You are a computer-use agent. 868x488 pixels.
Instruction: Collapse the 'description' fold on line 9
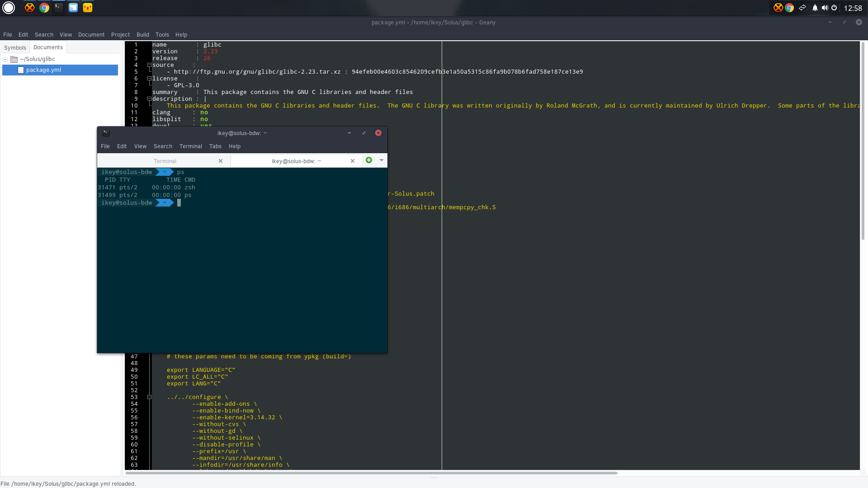149,99
